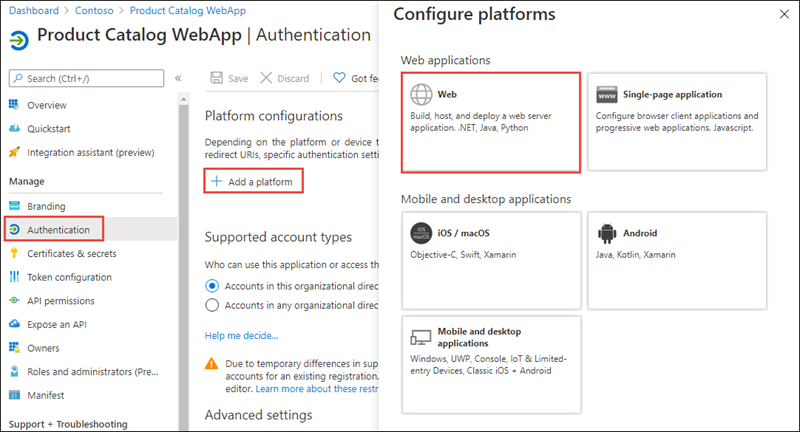Select Accounts in this organizational directory radio

pyautogui.click(x=212, y=286)
